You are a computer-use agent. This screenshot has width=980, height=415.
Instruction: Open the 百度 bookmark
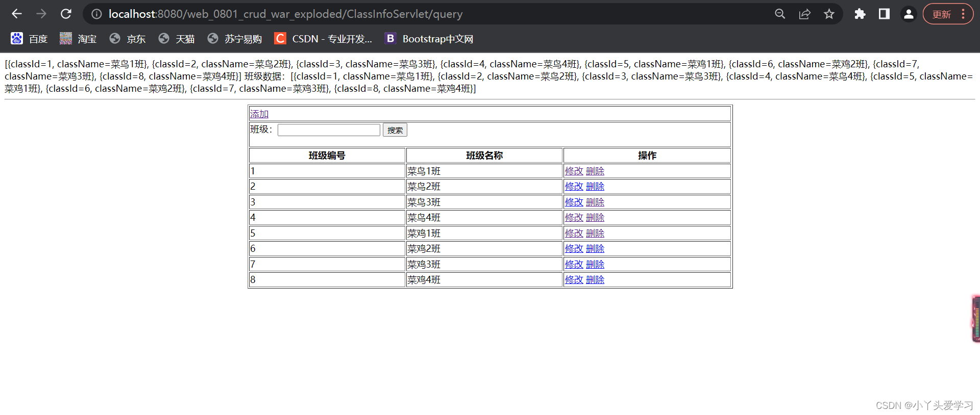29,39
